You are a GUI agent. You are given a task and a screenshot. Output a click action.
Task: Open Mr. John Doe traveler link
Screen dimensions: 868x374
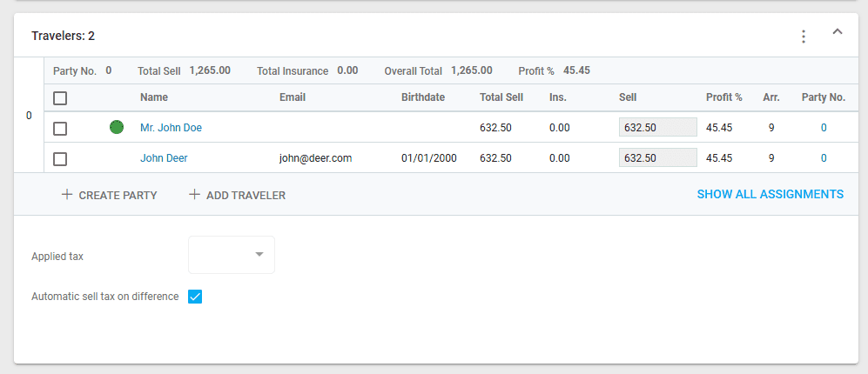pyautogui.click(x=171, y=128)
